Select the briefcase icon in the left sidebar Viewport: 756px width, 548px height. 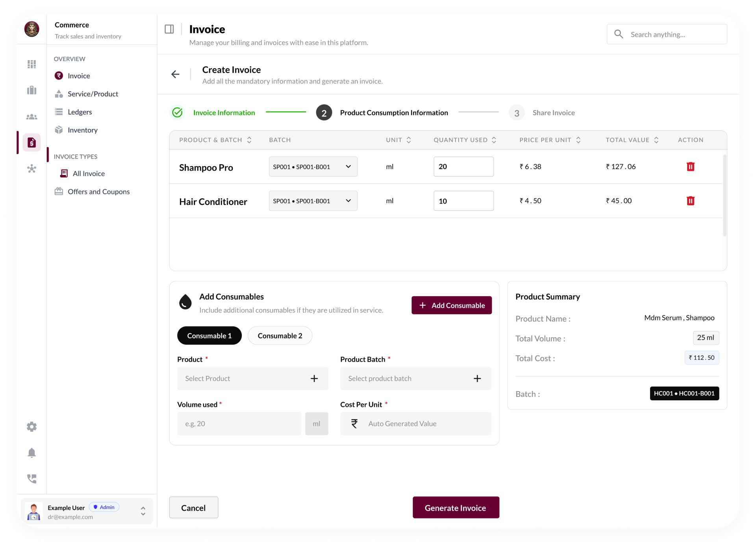pyautogui.click(x=31, y=90)
